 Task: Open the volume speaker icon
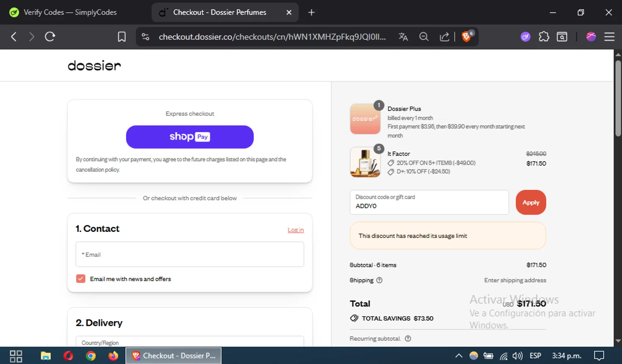[x=518, y=356]
